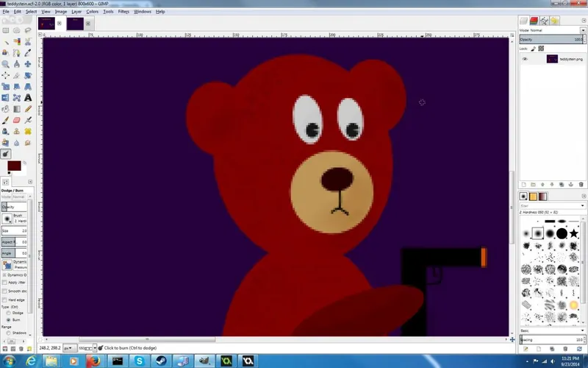Viewport: 588px width, 368px height.
Task: Open the Colors menu
Action: pos(93,12)
